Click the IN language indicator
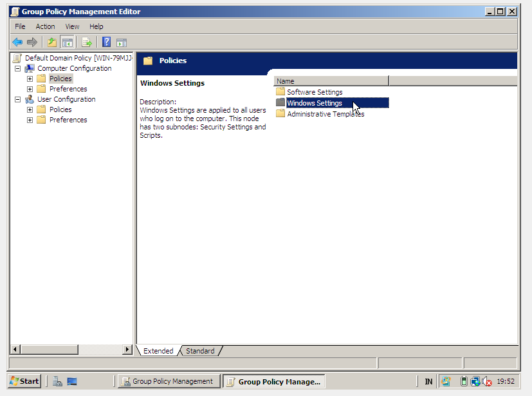 click(428, 382)
